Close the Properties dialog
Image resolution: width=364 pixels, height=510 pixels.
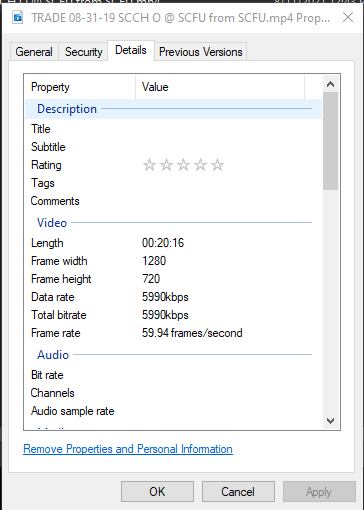coord(348,17)
